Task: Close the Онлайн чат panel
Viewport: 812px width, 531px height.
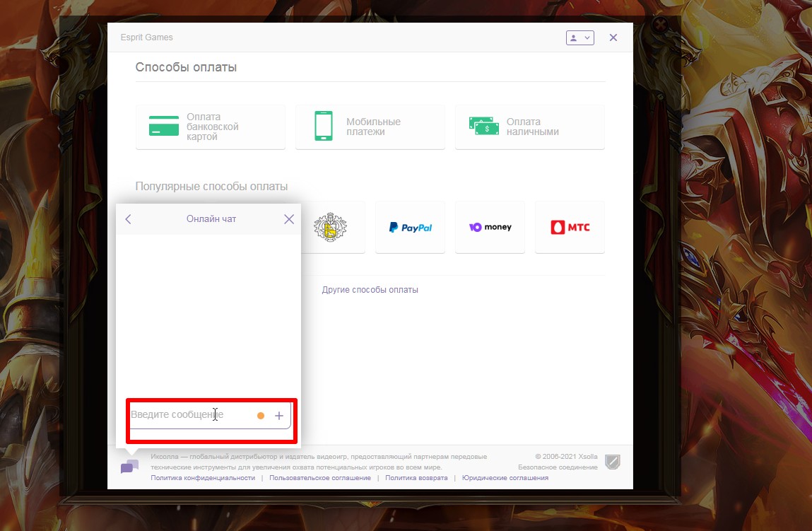Action: 289,219
